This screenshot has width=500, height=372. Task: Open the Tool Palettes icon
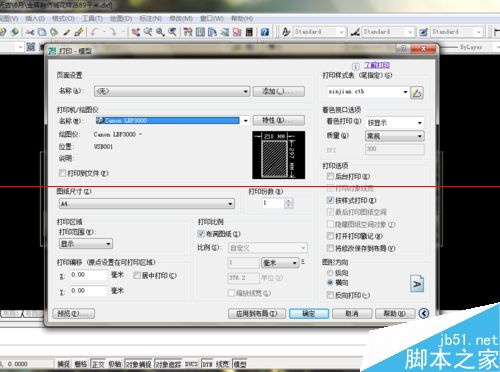212,32
